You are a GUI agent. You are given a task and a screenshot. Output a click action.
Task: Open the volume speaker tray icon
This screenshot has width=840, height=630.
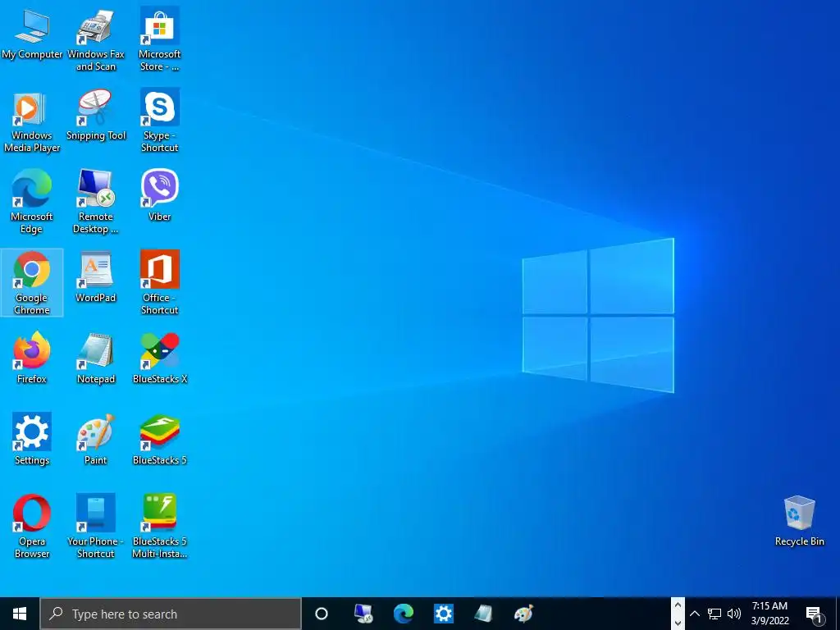point(734,614)
